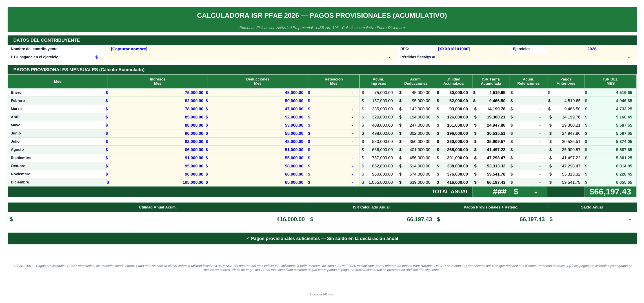Select annual profit summary 416,000.00
The image size is (644, 303).
(x=158, y=219)
